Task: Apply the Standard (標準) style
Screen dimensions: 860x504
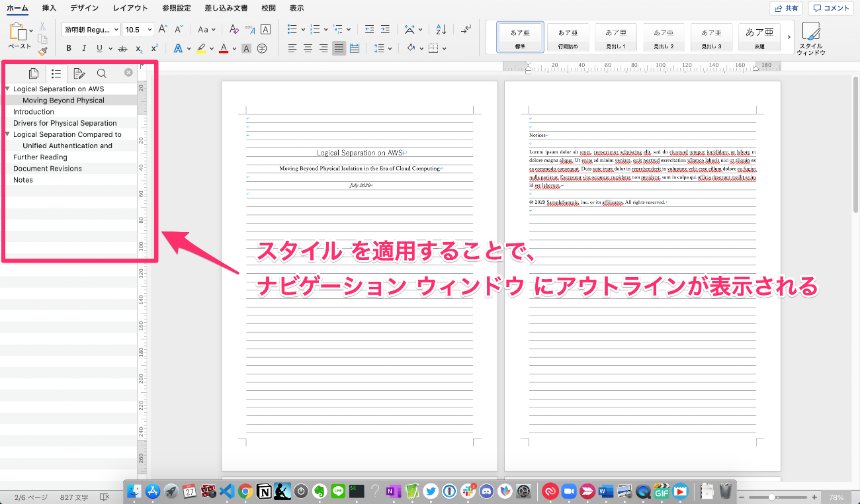Action: [520, 37]
